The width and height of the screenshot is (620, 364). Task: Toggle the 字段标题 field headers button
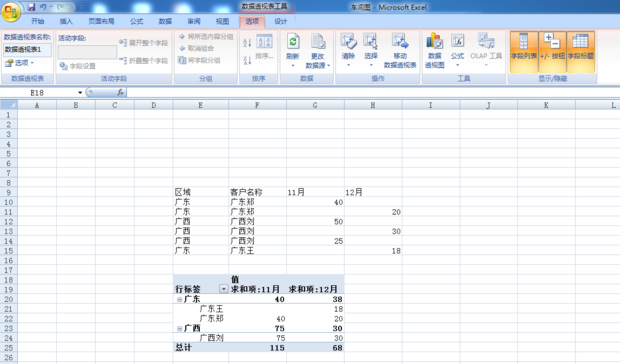(580, 51)
